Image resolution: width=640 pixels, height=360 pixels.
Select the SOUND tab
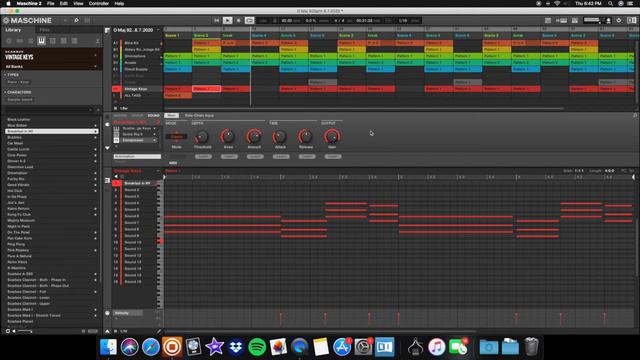pyautogui.click(x=153, y=116)
